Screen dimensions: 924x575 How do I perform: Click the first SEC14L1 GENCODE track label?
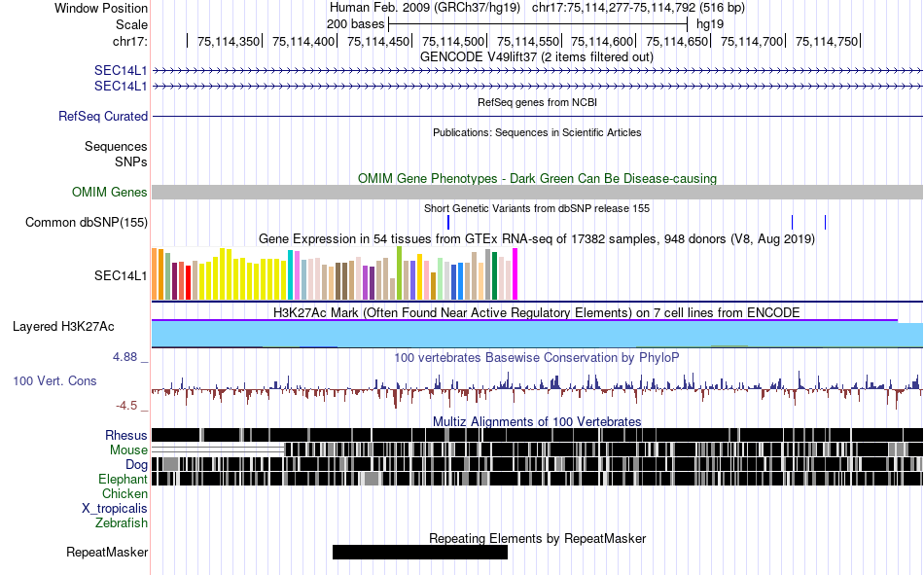121,70
